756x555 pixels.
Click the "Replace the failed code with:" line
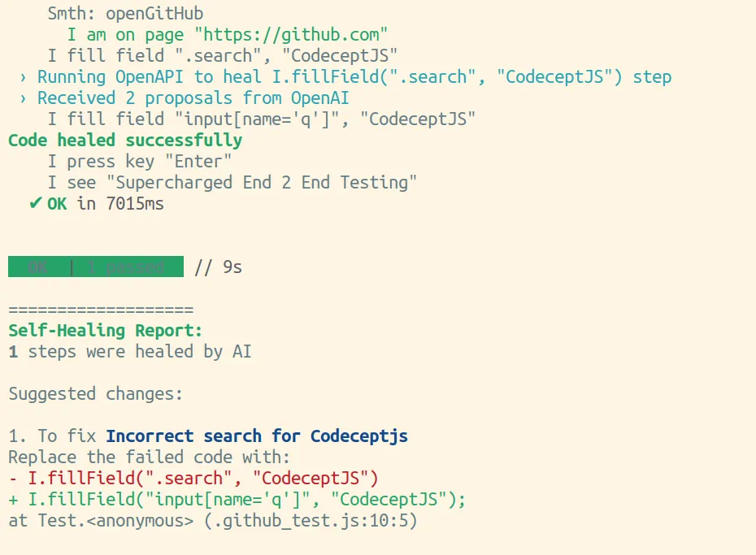tap(150, 457)
